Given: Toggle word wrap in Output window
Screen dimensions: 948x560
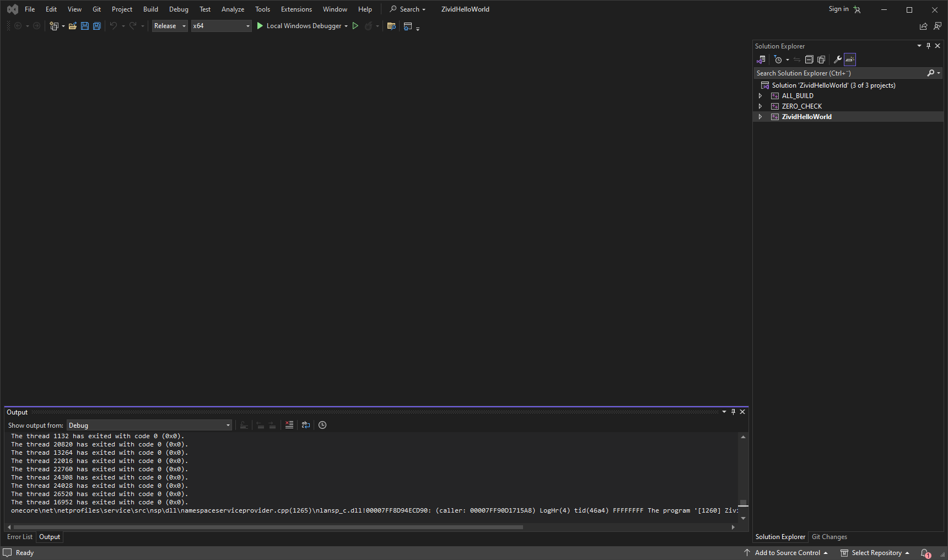Looking at the screenshot, I should [x=306, y=425].
